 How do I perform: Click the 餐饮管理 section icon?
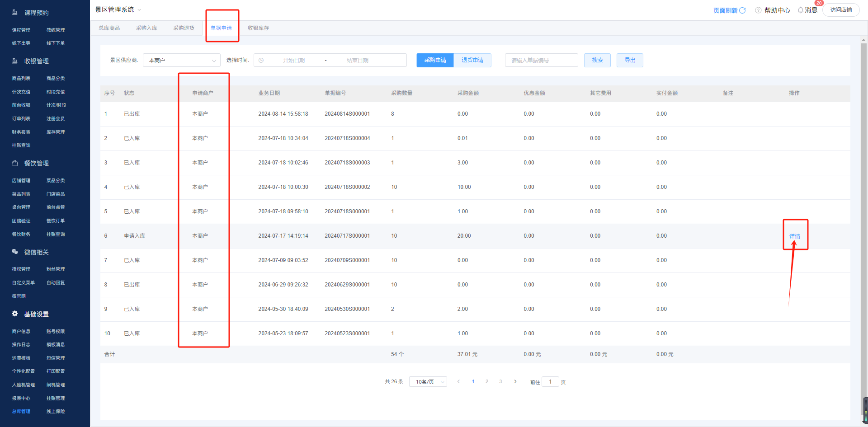coord(15,163)
